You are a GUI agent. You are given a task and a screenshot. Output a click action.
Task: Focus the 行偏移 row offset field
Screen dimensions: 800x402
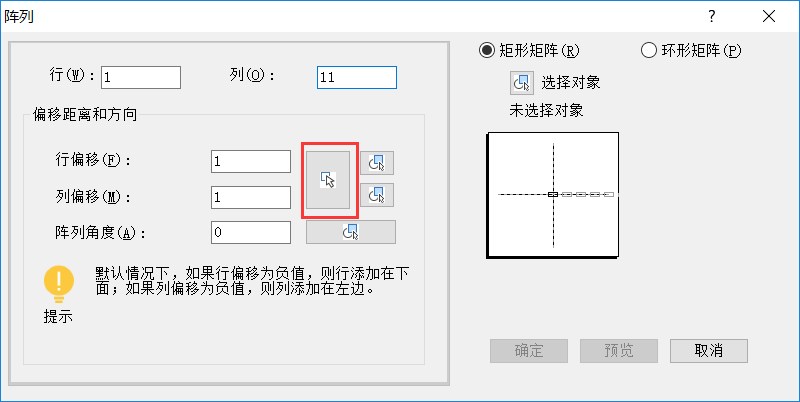(x=250, y=162)
